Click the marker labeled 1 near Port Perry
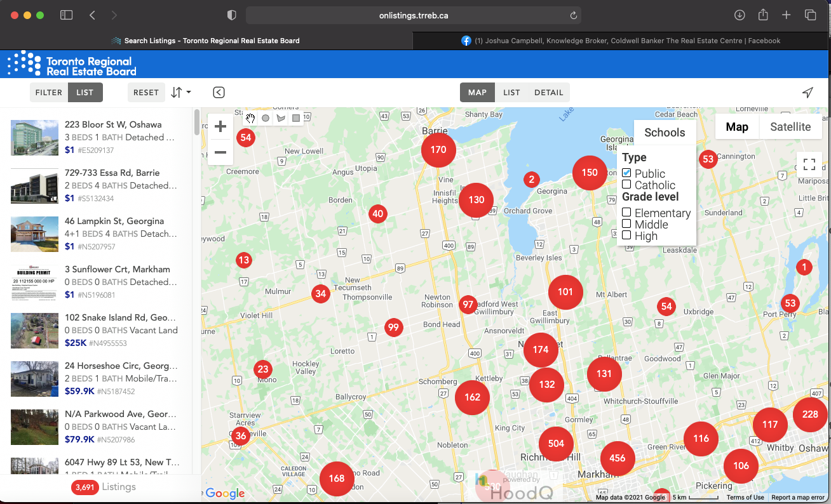Image resolution: width=831 pixels, height=504 pixels. tap(804, 267)
